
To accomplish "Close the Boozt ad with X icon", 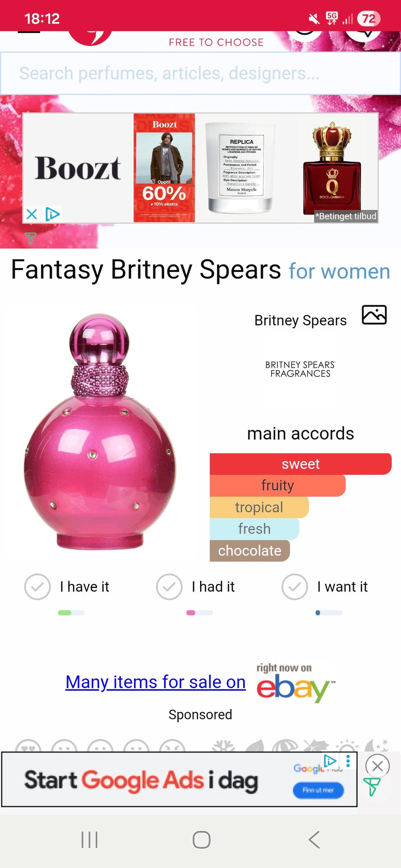I will pos(32,214).
